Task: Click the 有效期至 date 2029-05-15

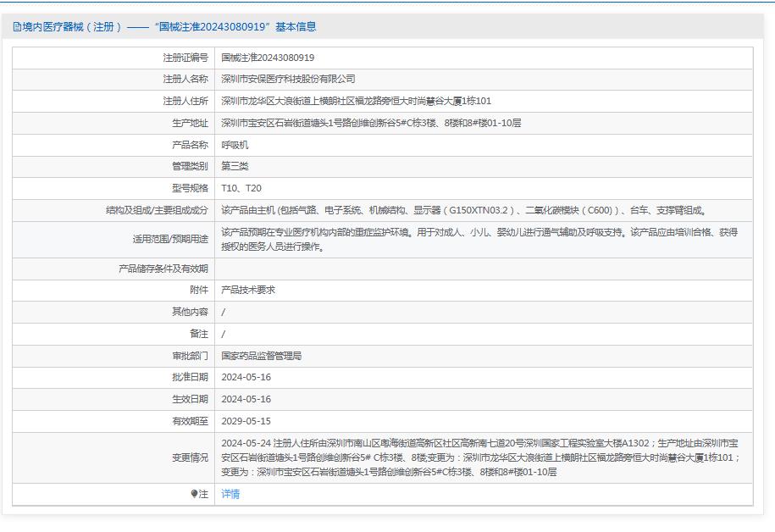Action: pyautogui.click(x=246, y=421)
